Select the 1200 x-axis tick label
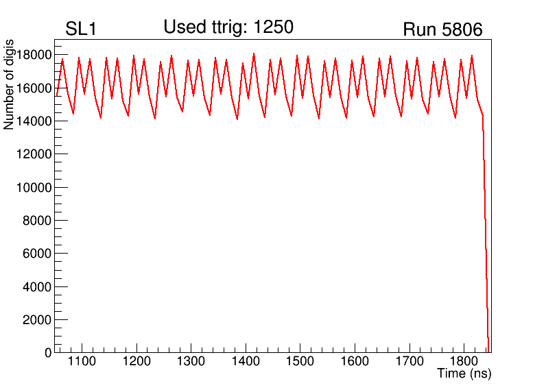The width and height of the screenshot is (546, 392). coord(136,363)
